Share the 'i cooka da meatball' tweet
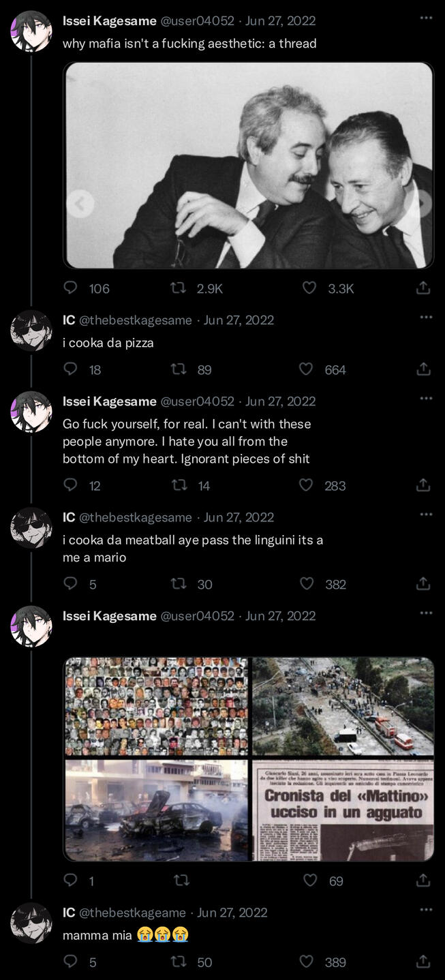The width and height of the screenshot is (445, 980). tap(423, 584)
